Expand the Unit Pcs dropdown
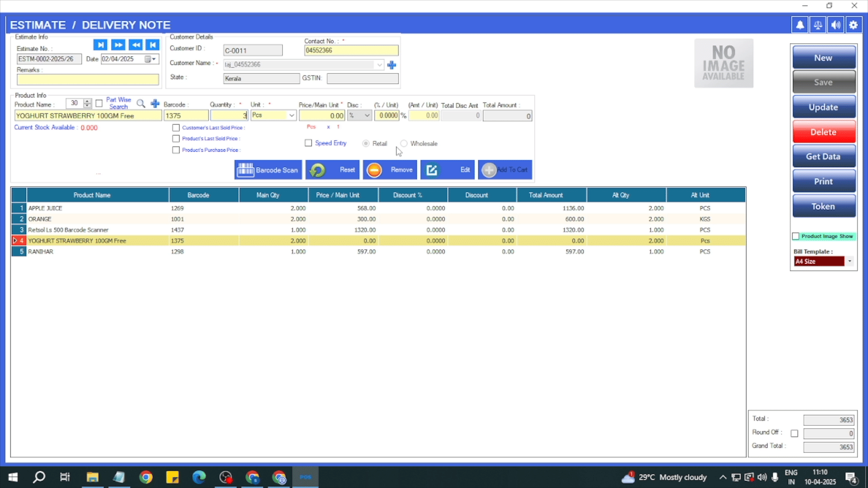 [292, 116]
